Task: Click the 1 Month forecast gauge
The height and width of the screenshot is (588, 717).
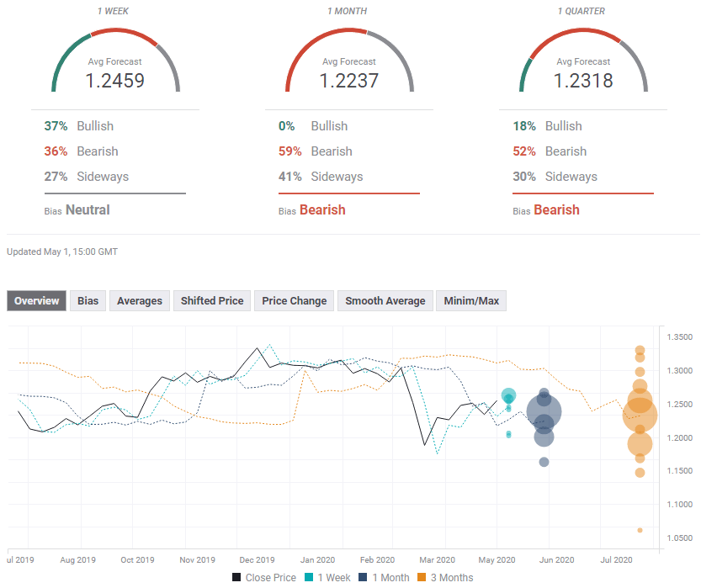Action: [x=349, y=61]
